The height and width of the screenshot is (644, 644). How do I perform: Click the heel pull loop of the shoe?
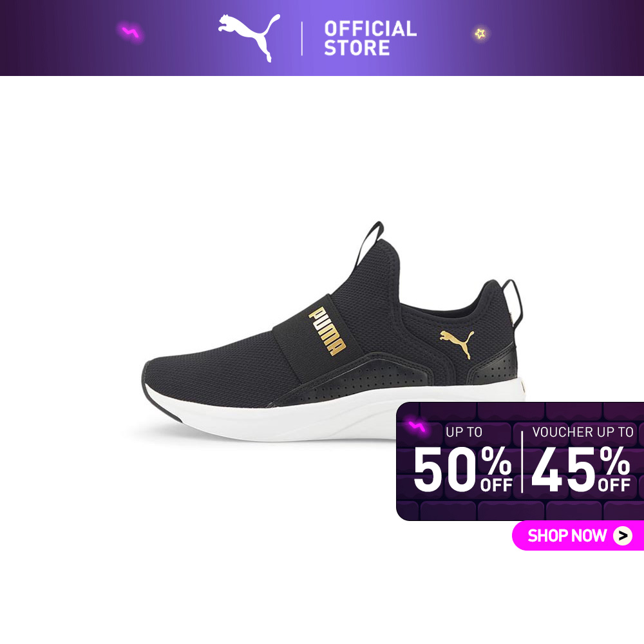point(514,303)
